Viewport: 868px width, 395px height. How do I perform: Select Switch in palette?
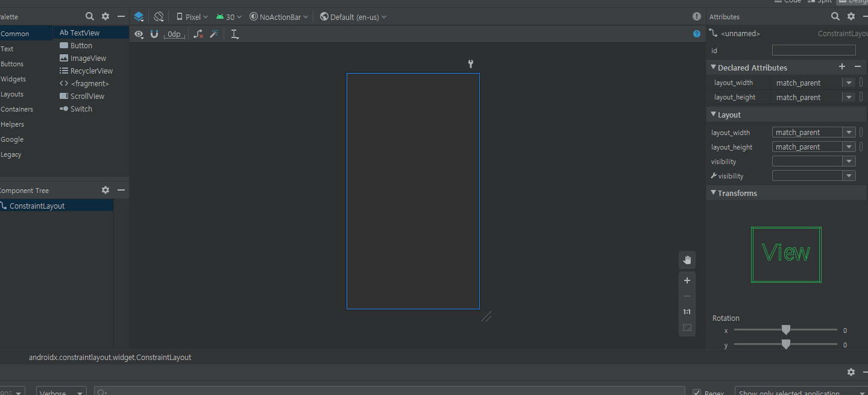pyautogui.click(x=91, y=109)
